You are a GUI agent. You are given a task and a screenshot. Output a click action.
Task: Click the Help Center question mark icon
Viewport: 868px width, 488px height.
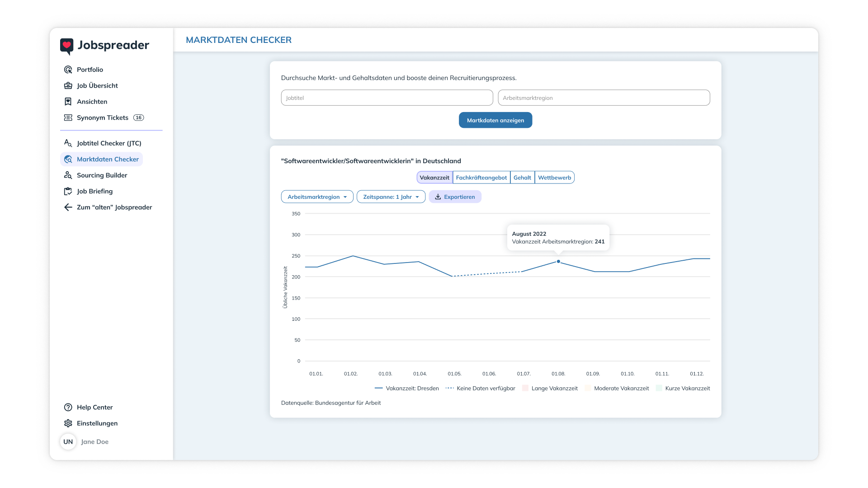(x=68, y=407)
